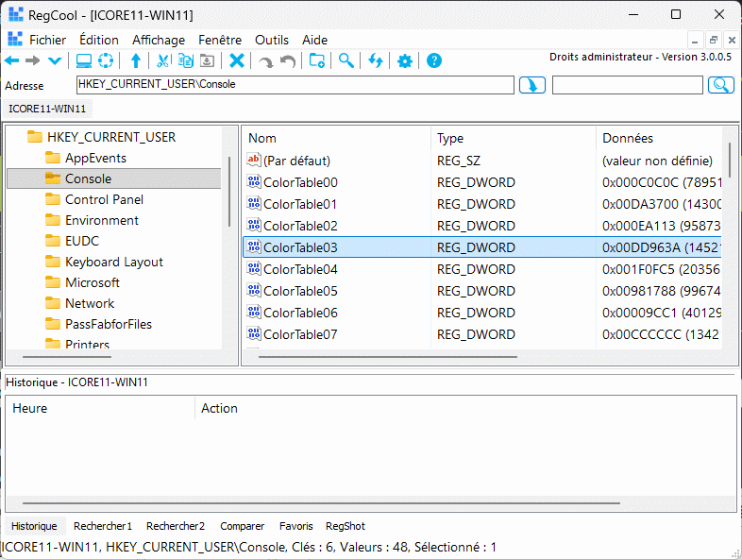742x560 pixels.
Task: Click the computer connect icon in toolbar
Action: 84,61
